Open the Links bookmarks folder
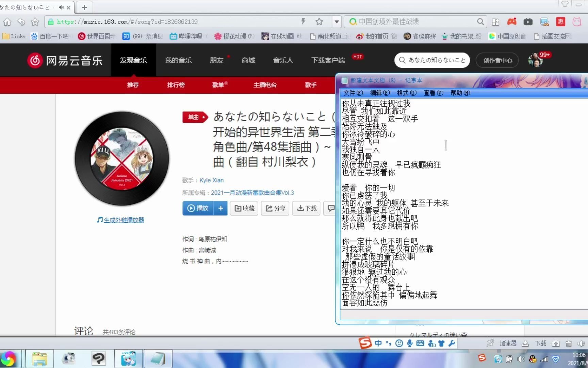Image resolution: width=588 pixels, height=368 pixels. coord(14,36)
